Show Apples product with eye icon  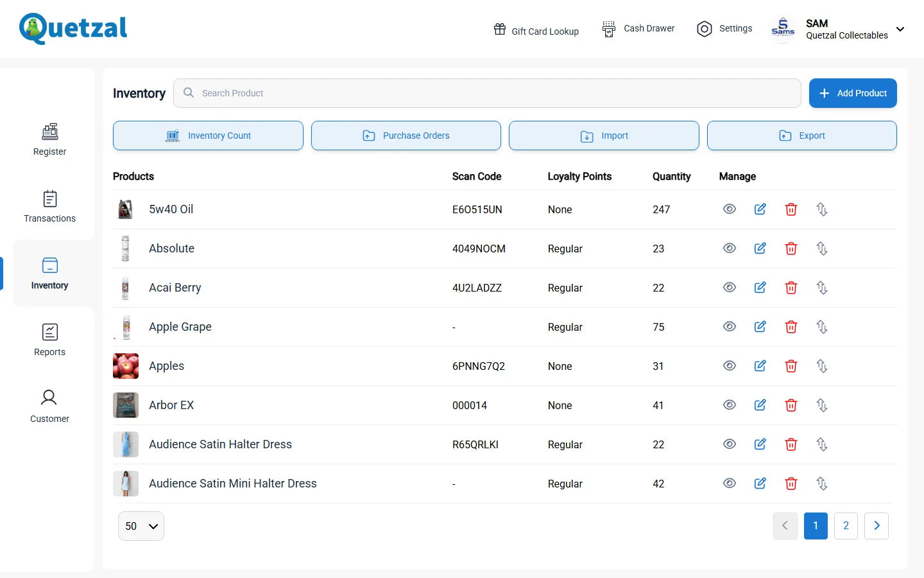730,366
